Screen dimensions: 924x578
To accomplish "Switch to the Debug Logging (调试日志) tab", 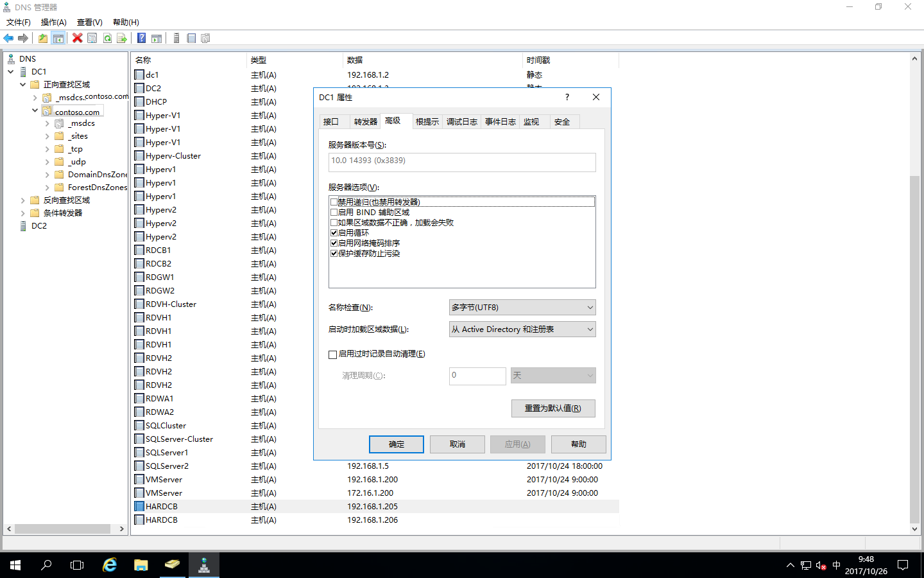I will point(462,122).
